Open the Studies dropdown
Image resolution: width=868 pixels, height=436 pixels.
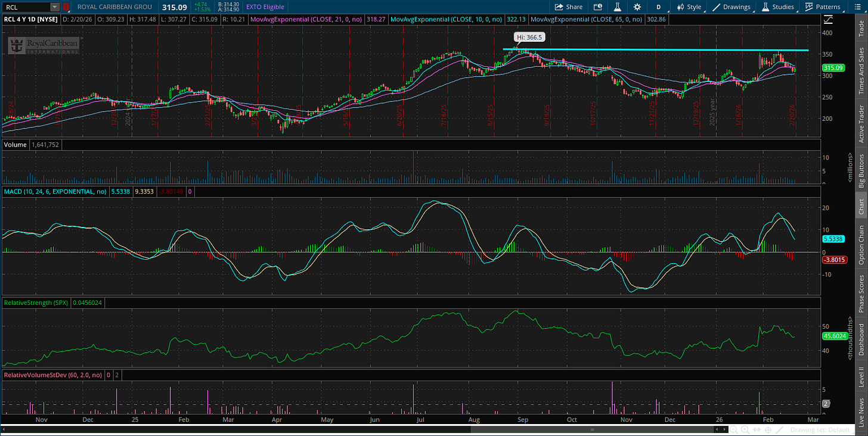777,7
